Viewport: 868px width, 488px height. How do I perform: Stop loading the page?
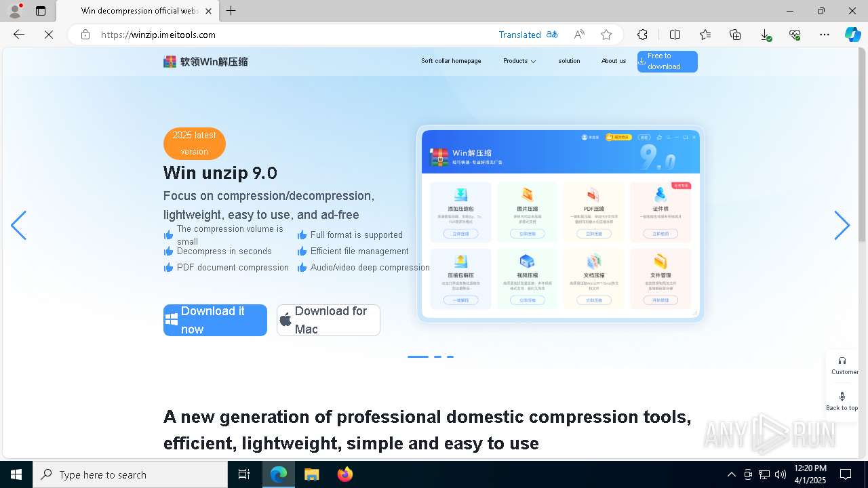tap(49, 35)
